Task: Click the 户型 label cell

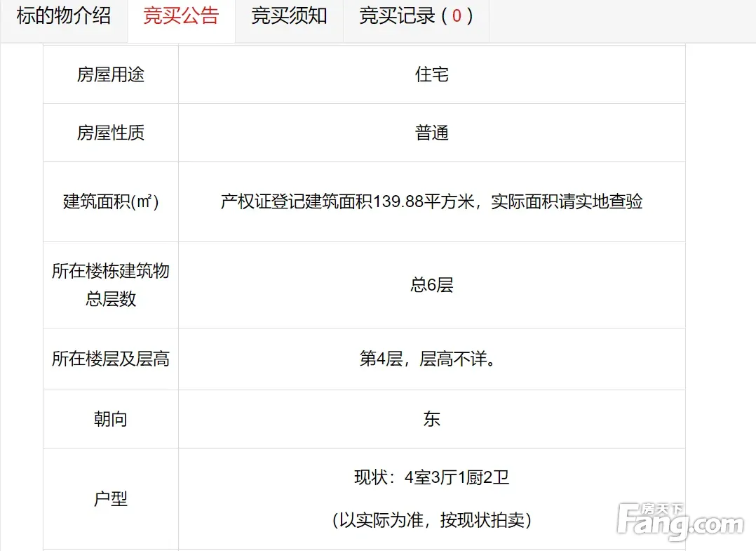Action: [111, 499]
